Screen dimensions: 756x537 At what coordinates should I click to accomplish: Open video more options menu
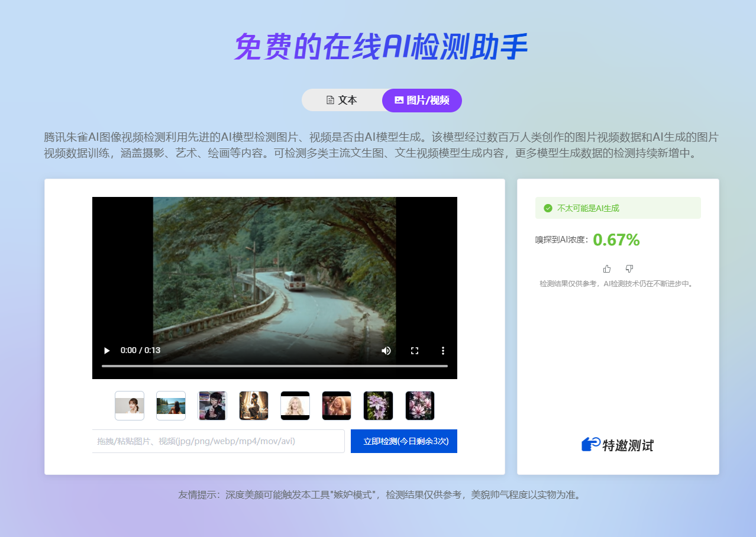[442, 351]
